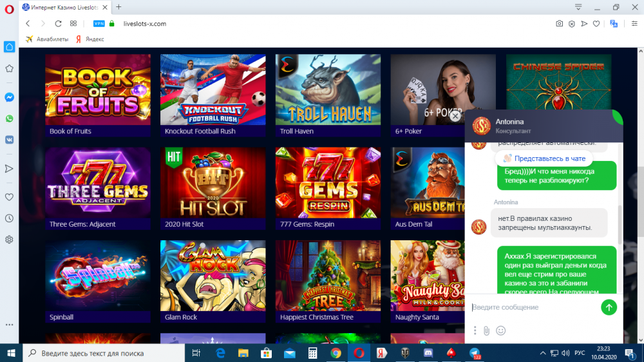This screenshot has width=644, height=362.
Task: Open Easy Setup menu icon
Action: click(x=634, y=24)
